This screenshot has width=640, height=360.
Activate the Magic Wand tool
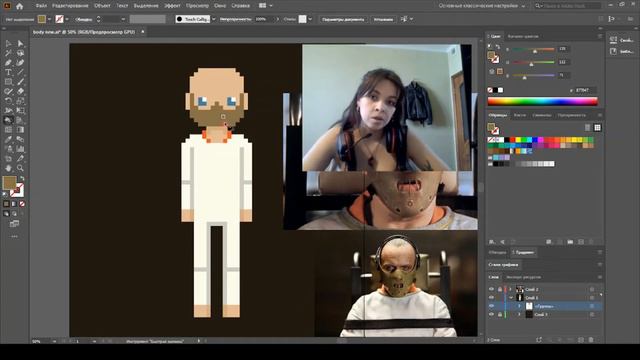[8, 53]
